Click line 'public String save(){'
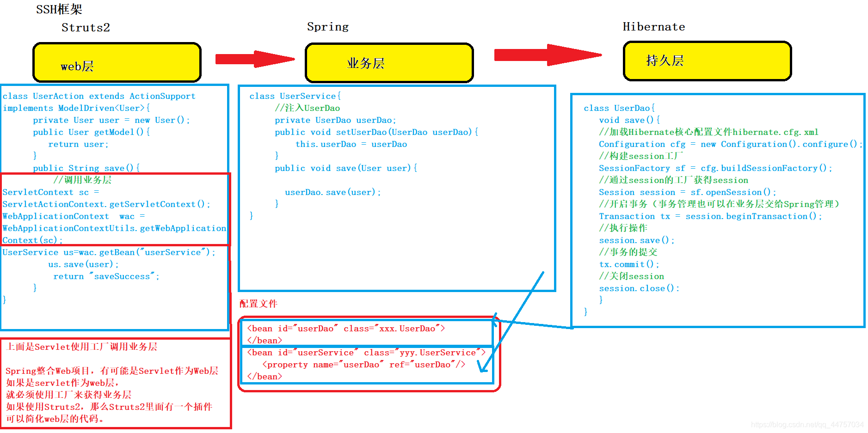This screenshot has width=868, height=433. point(86,168)
